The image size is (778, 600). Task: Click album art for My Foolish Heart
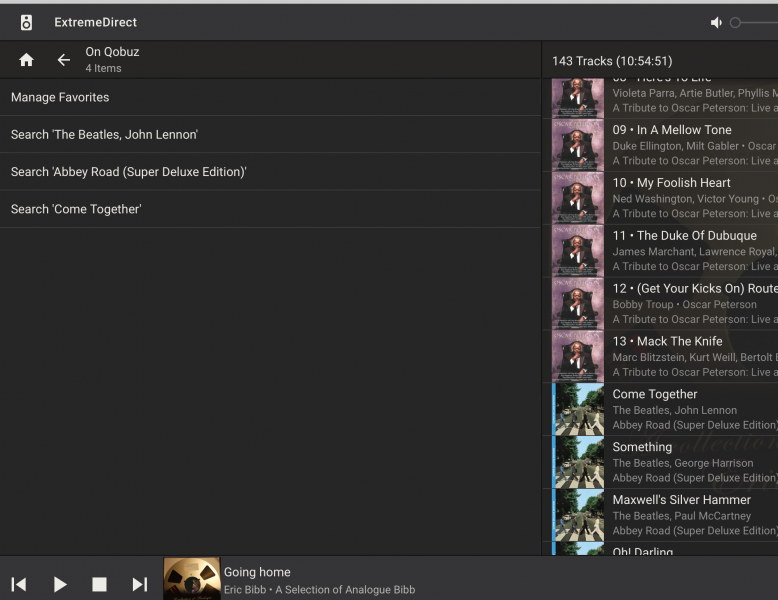(x=578, y=198)
